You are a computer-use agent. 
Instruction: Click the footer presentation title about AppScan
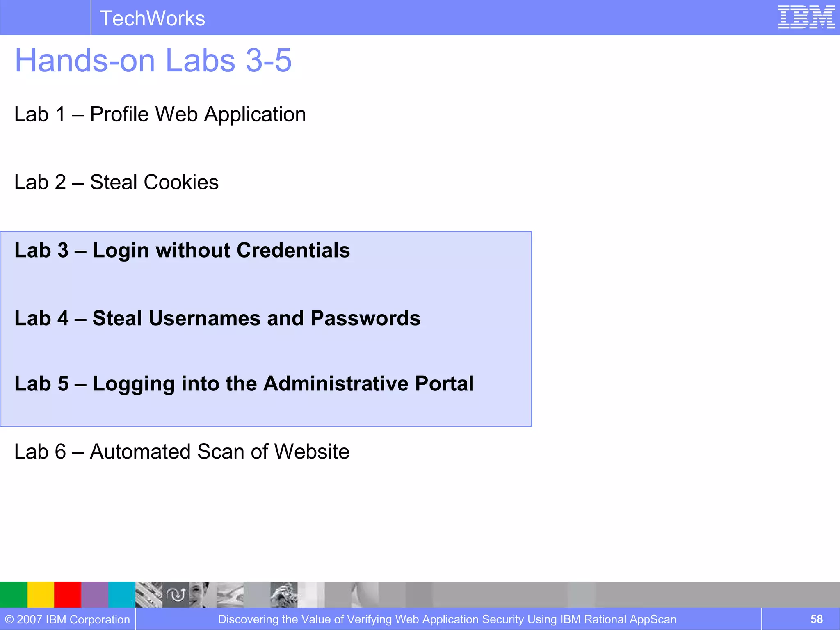click(447, 619)
